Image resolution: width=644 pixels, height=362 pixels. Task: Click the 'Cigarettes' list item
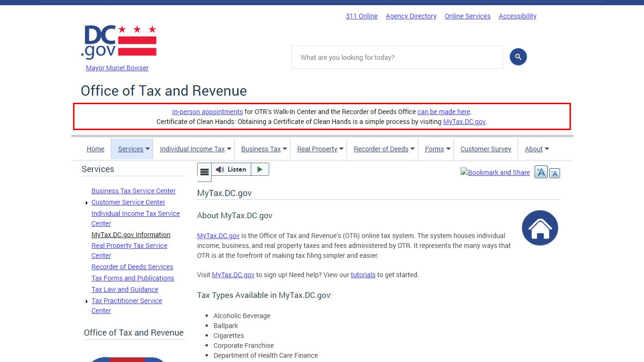(x=229, y=336)
